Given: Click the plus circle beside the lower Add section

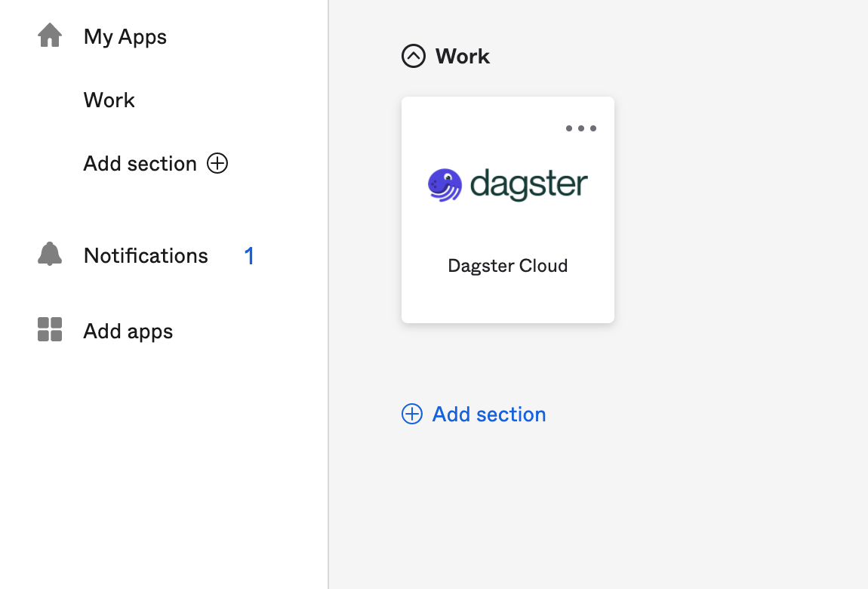Looking at the screenshot, I should [412, 414].
